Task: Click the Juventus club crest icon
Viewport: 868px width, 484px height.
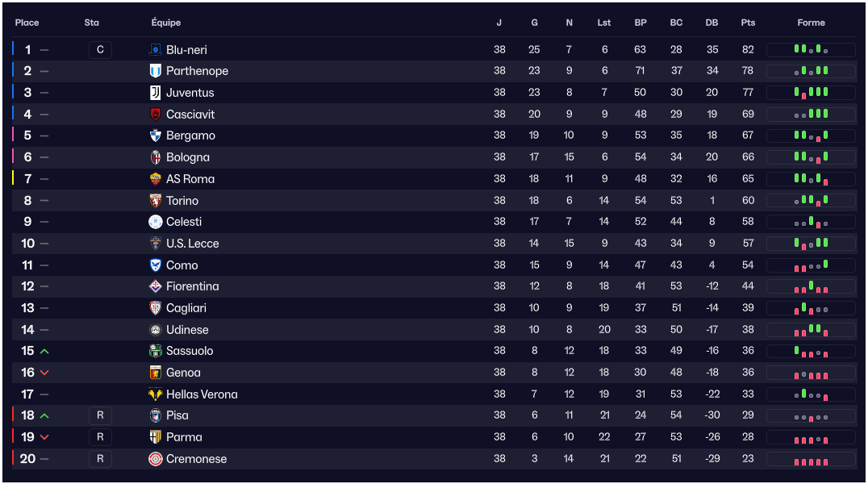Action: [156, 93]
